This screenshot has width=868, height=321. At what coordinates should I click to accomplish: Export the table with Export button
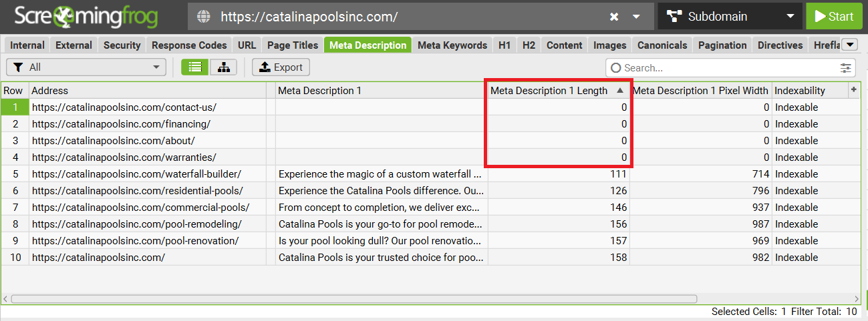click(x=281, y=67)
